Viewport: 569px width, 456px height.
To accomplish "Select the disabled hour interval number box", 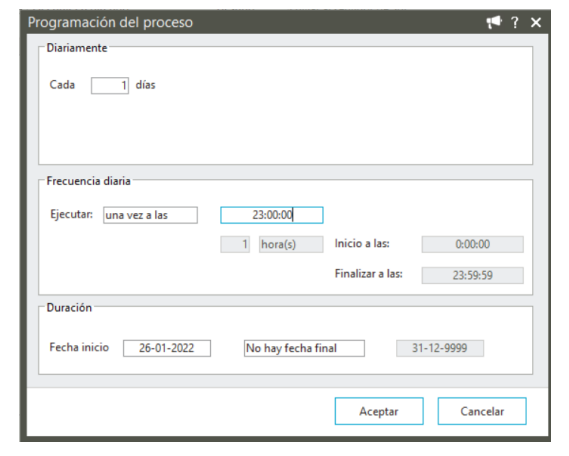I will coord(235,244).
